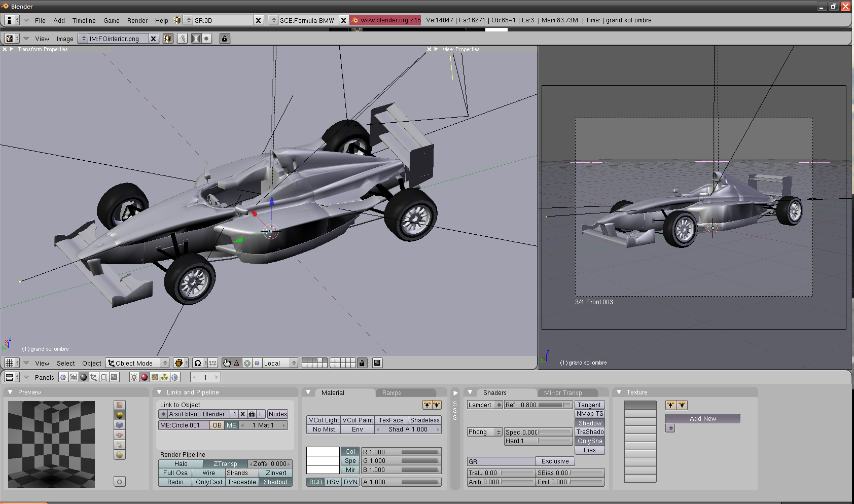Screen dimensions: 854x504
Task: Show Radiosity buttons icon
Action: (164, 377)
